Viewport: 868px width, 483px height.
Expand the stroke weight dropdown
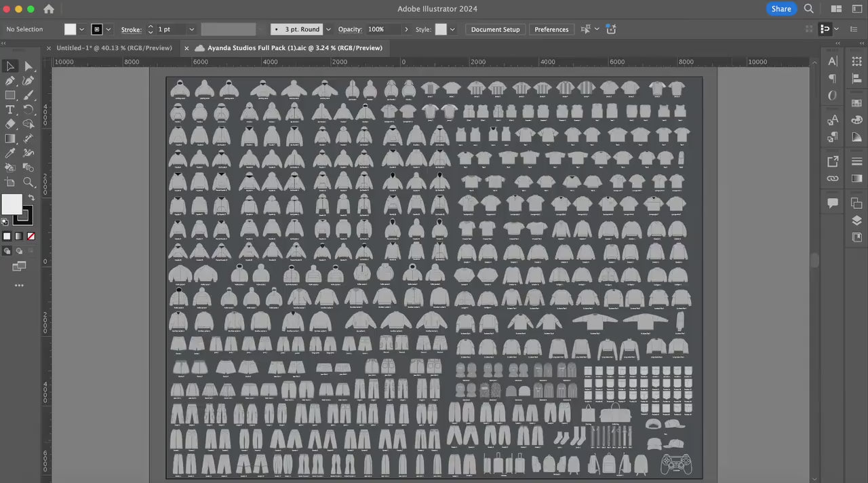click(191, 29)
